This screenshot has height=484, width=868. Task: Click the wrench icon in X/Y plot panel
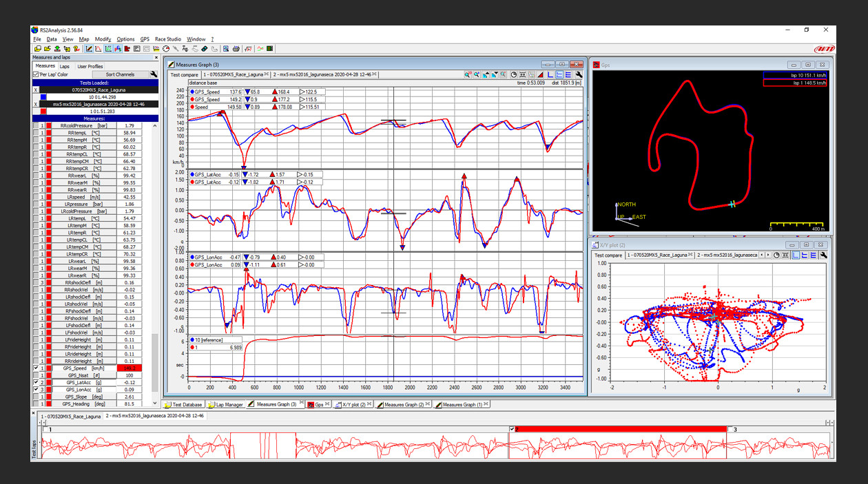823,255
